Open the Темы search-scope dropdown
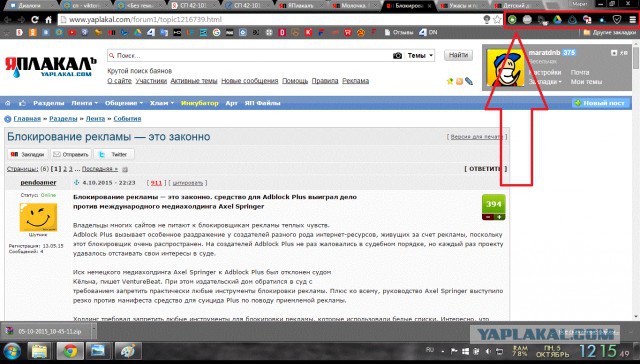 coord(420,55)
